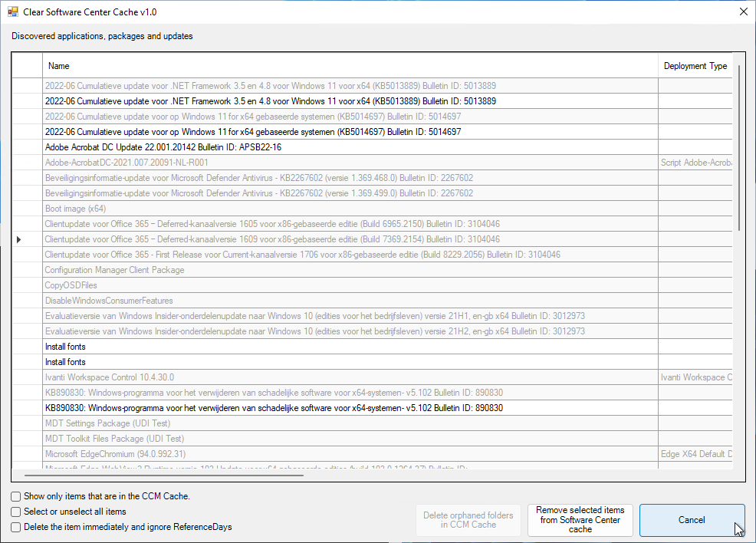Sort by the Name column header
This screenshot has width=756, height=543.
pyautogui.click(x=350, y=66)
